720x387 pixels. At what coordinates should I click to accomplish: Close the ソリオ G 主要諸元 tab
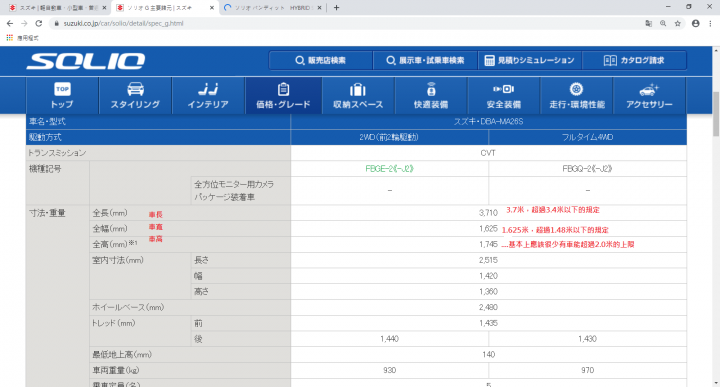click(x=212, y=8)
